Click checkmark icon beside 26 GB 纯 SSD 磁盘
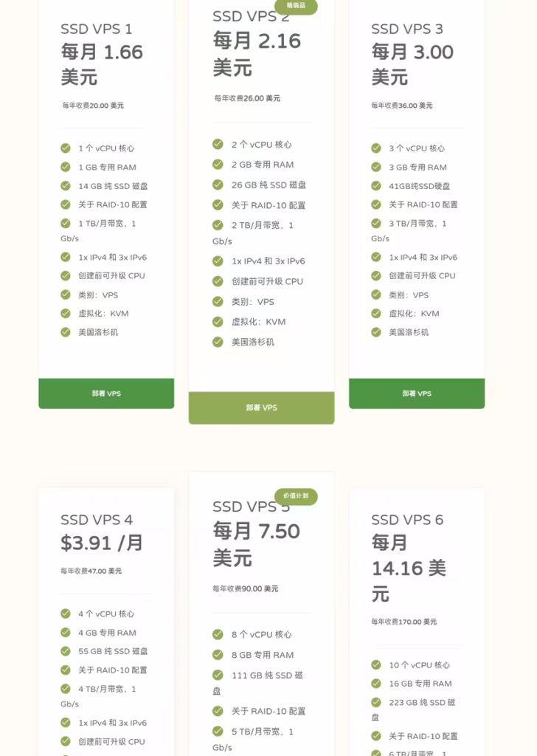Viewport: 537px width, 756px height. pos(218,185)
